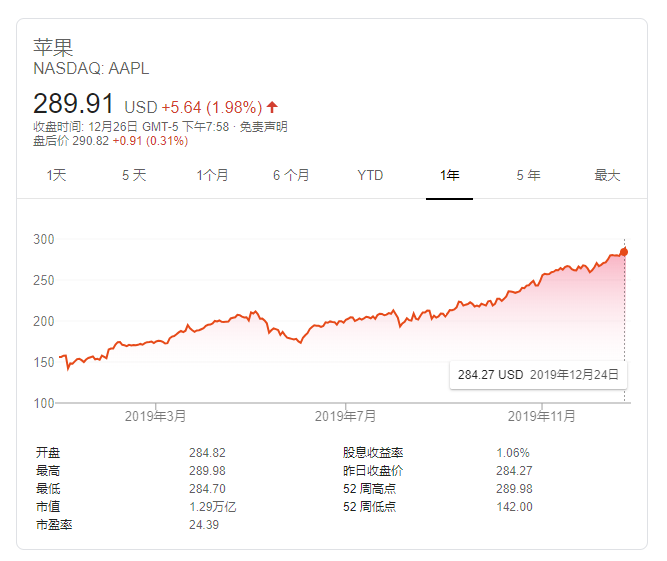Click the open value 284.82
The image size is (667, 561).
tap(207, 453)
